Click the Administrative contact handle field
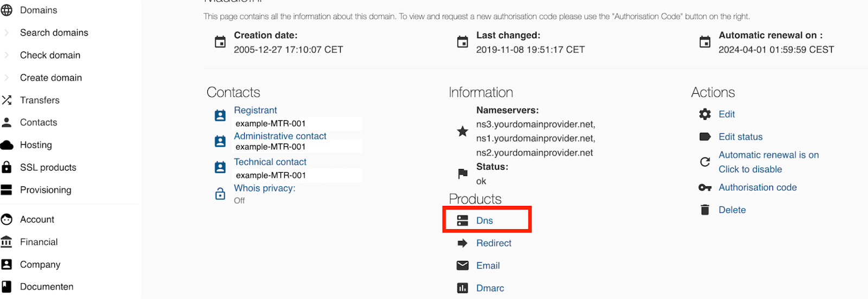The image size is (868, 299). (x=297, y=147)
